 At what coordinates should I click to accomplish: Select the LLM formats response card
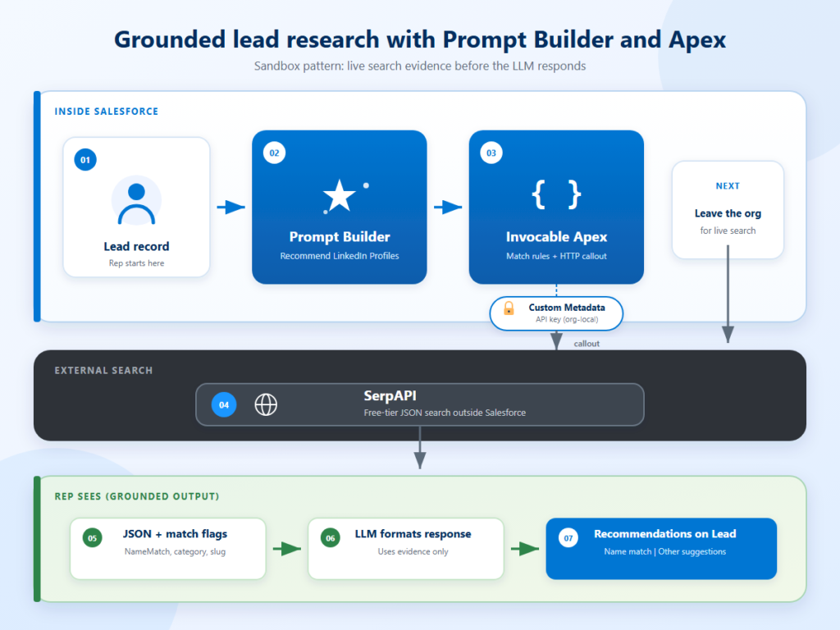pyautogui.click(x=405, y=549)
